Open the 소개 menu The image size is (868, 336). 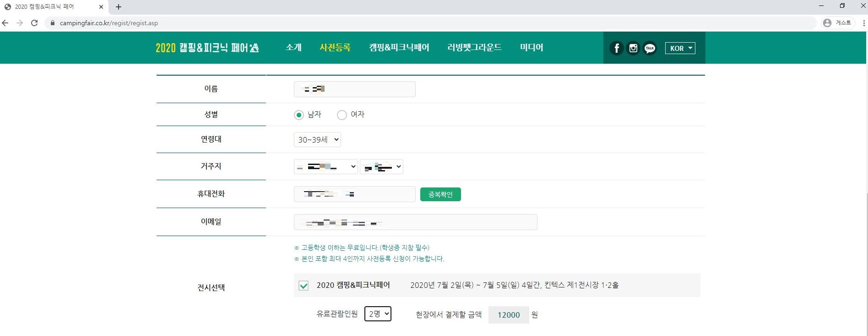293,47
